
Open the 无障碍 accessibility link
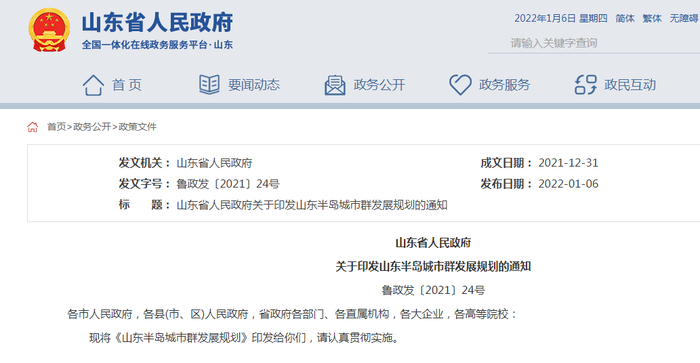tap(684, 18)
